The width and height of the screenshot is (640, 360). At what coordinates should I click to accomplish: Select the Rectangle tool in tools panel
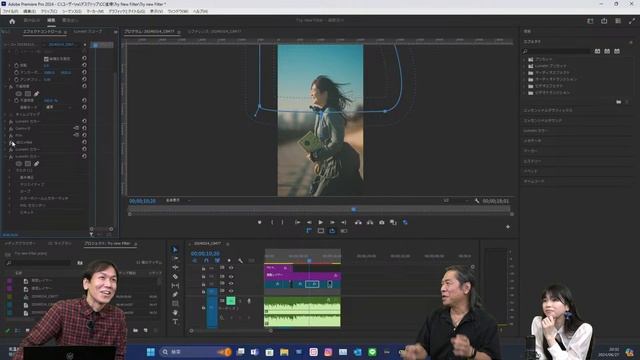[x=175, y=303]
